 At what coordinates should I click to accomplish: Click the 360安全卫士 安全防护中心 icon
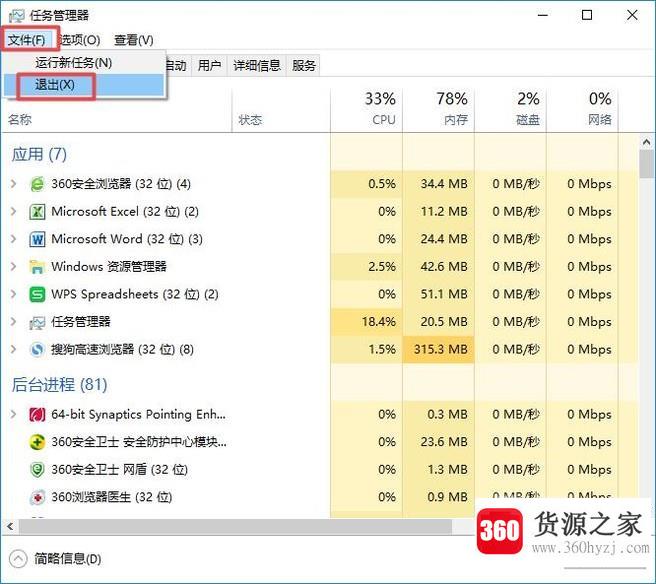(x=37, y=442)
